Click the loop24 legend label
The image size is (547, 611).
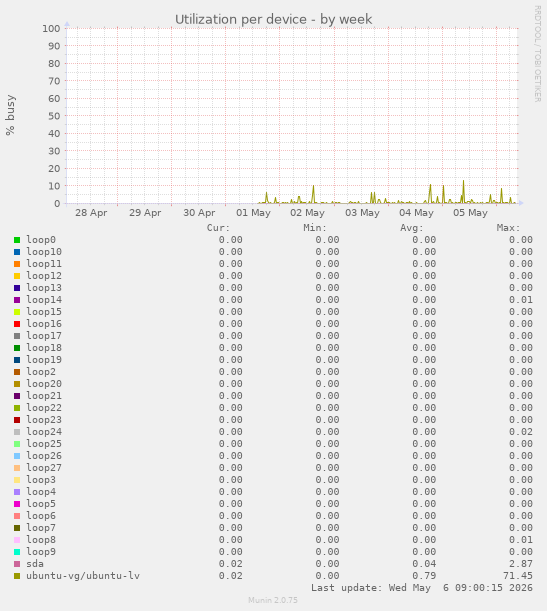[x=44, y=432]
